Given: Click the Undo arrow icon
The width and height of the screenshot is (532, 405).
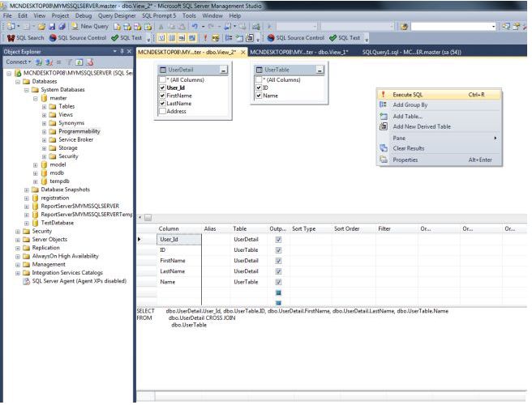Looking at the screenshot, I should click(x=195, y=27).
